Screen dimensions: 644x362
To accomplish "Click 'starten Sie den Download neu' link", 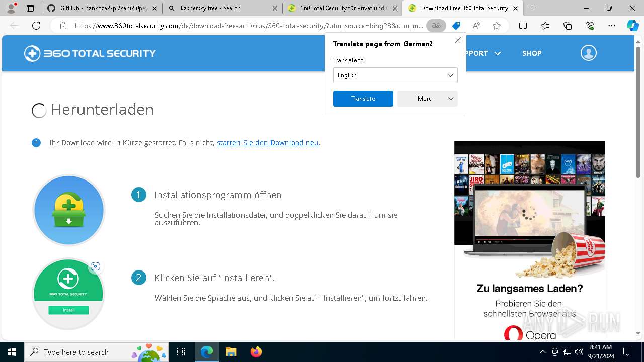I will click(268, 143).
